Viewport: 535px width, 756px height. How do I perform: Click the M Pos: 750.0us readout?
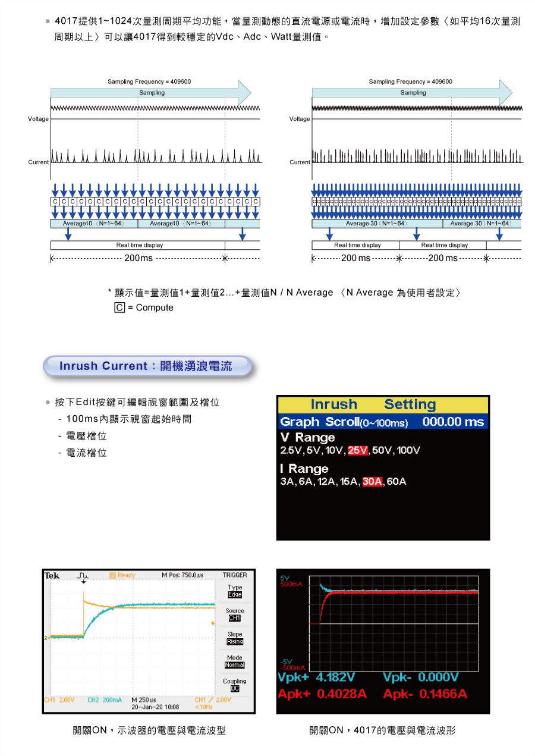pyautogui.click(x=182, y=575)
